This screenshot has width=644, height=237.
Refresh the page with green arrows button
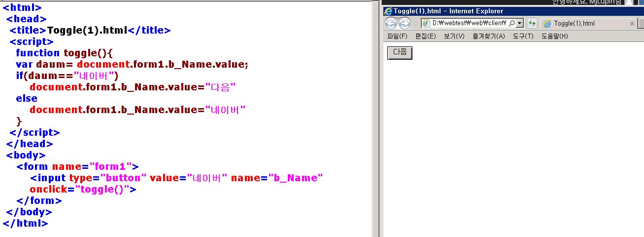(532, 23)
